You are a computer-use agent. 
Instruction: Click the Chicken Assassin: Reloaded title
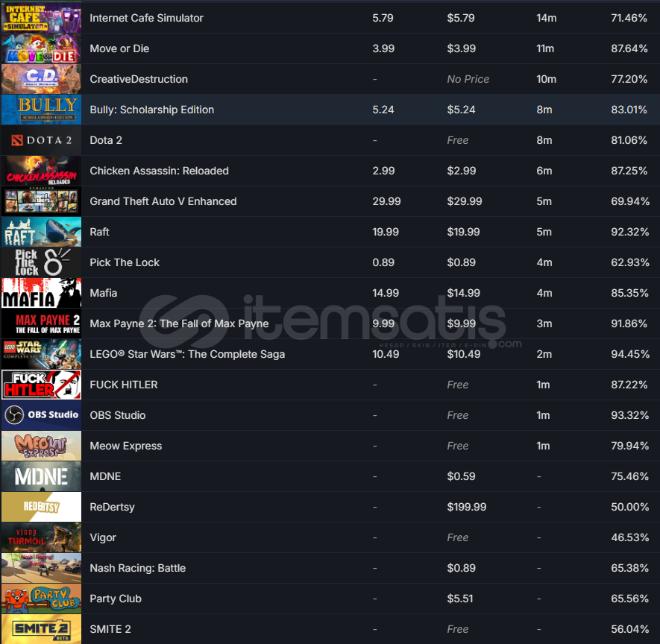(x=159, y=171)
